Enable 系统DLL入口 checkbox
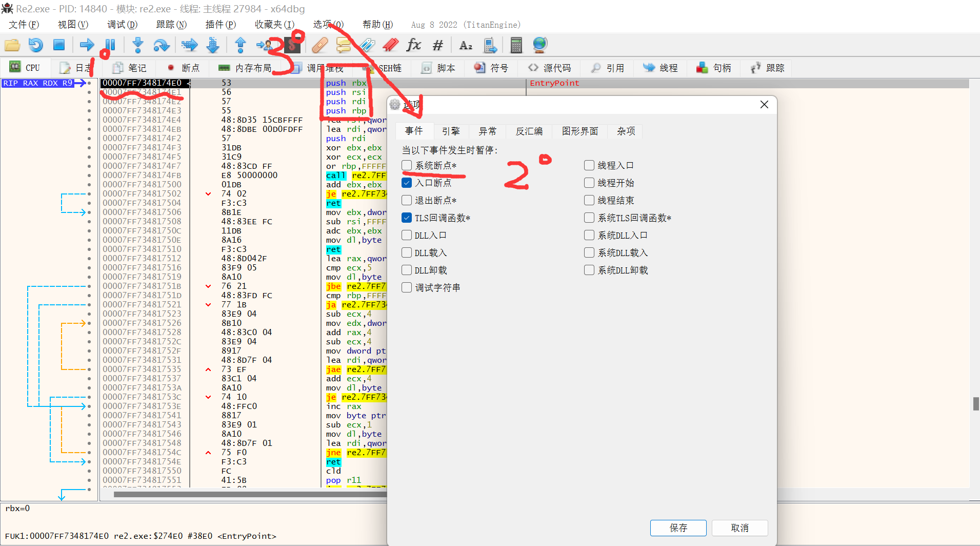The height and width of the screenshot is (546, 980). pyautogui.click(x=589, y=235)
